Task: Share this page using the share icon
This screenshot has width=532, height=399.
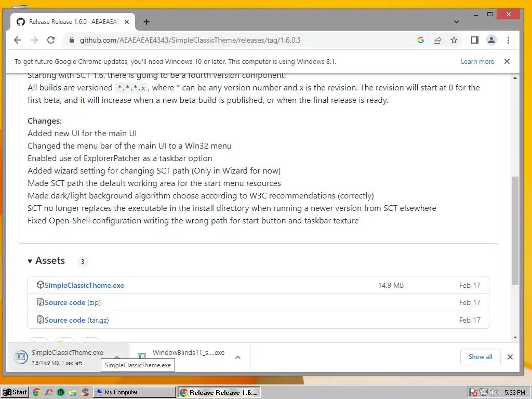Action: click(437, 40)
